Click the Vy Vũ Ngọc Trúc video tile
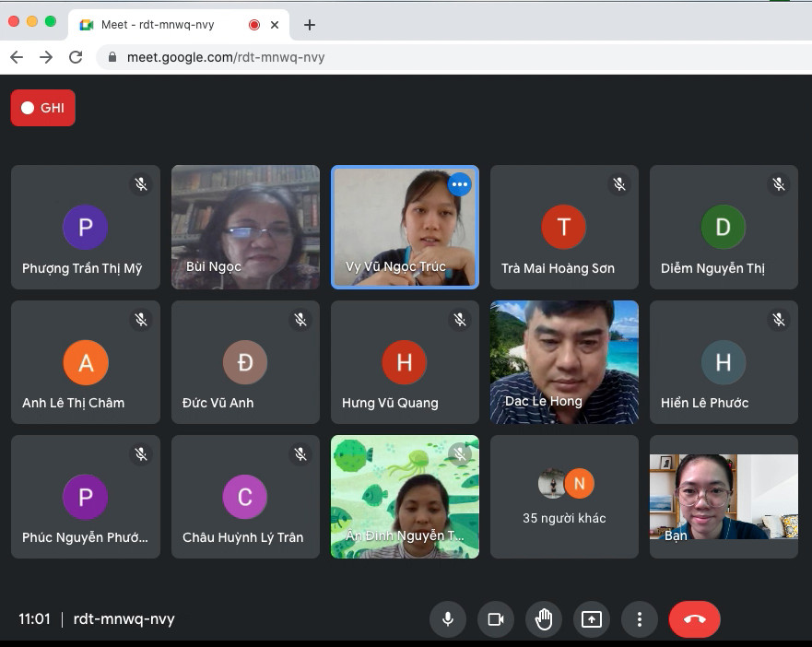Screen dimensions: 812x647 (x=405, y=227)
